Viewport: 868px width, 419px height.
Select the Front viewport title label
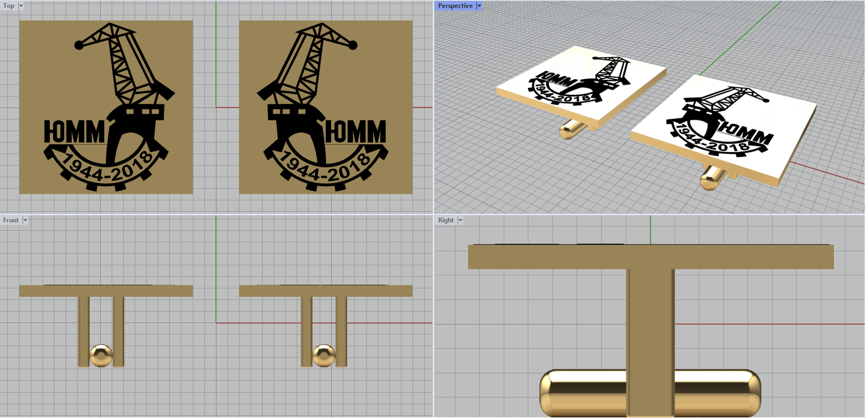pyautogui.click(x=10, y=220)
